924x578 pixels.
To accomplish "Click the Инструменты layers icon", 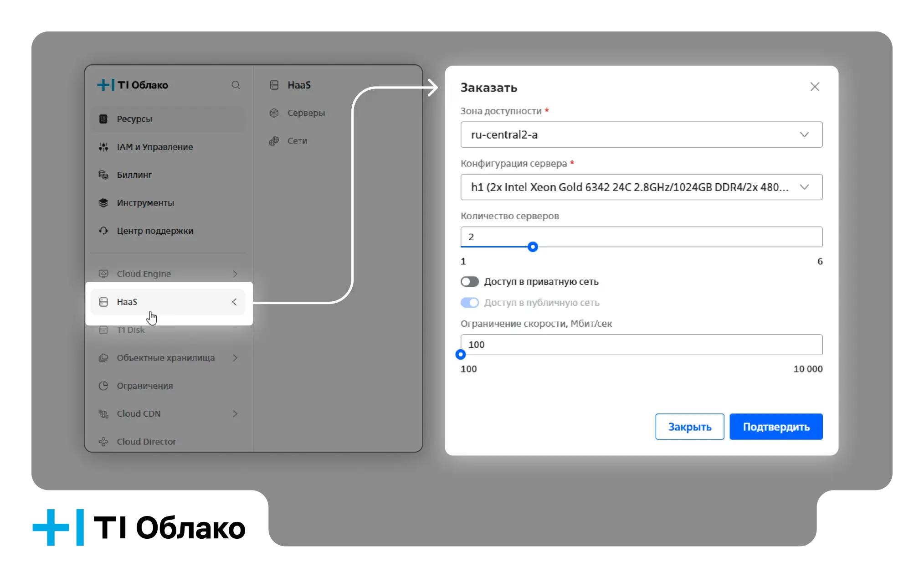I will (103, 203).
